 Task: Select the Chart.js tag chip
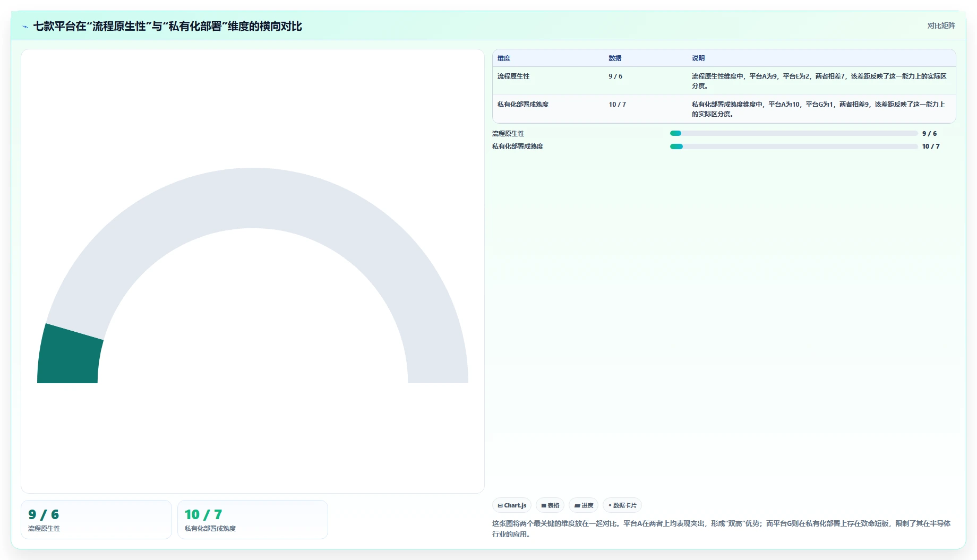pos(512,505)
